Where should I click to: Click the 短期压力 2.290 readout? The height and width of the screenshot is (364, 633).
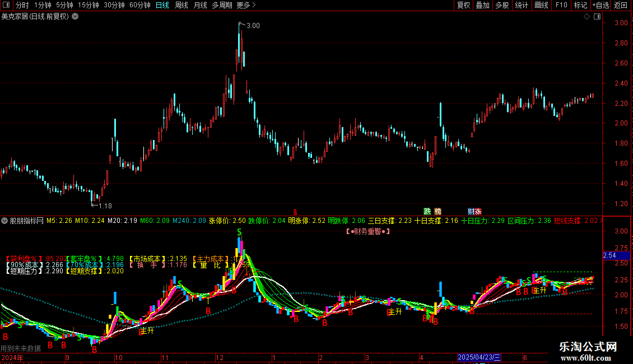[34, 271]
